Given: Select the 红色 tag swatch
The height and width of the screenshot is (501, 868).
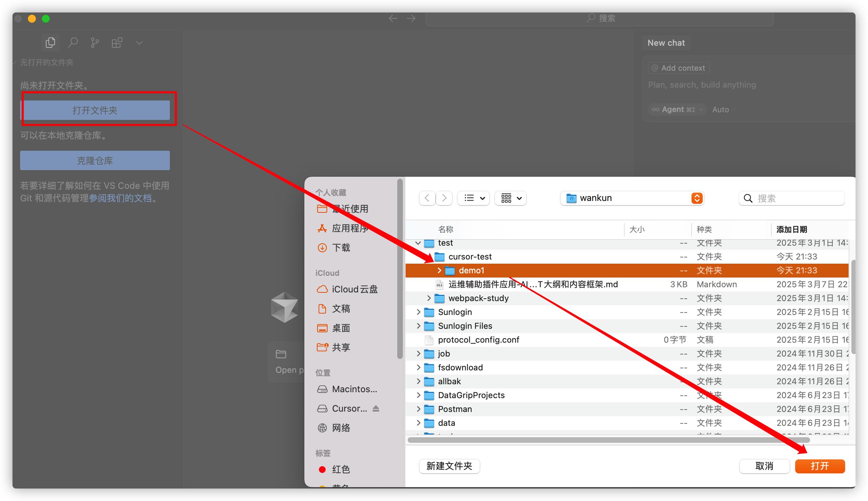Looking at the screenshot, I should [x=322, y=469].
